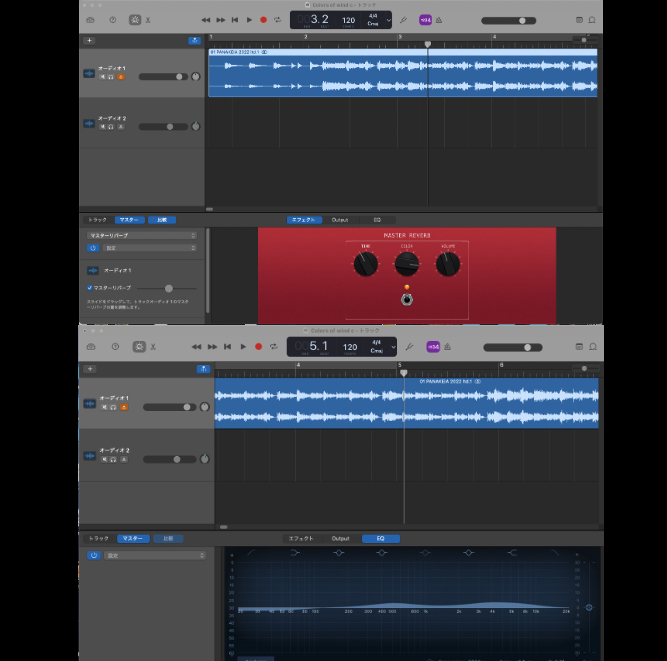Open the Note Pad in the top window
Image resolution: width=667 pixels, height=661 pixels.
coord(579,20)
